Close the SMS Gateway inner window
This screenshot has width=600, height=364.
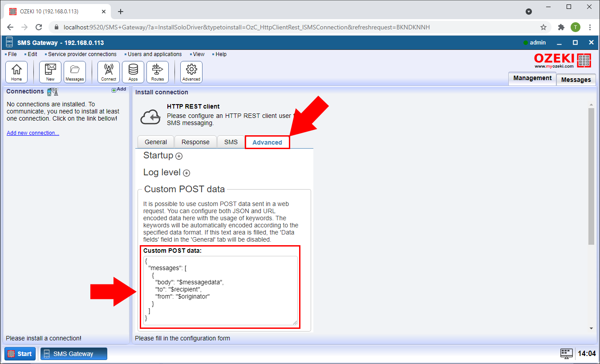(591, 43)
